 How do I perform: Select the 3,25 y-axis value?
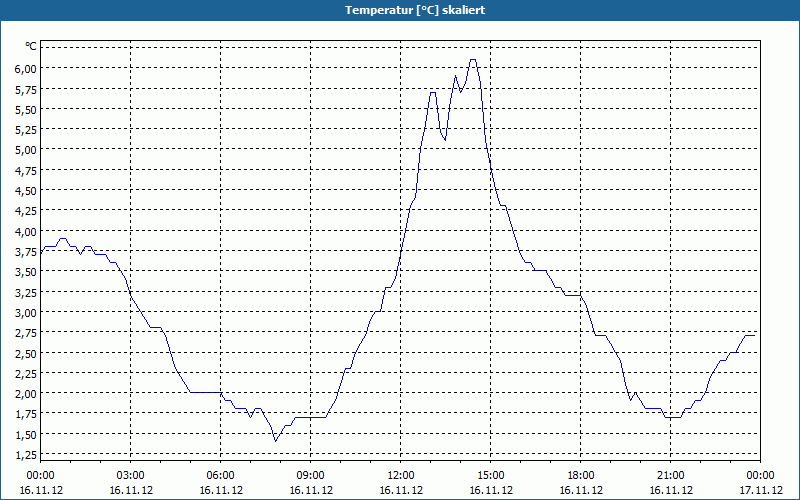pyautogui.click(x=27, y=292)
